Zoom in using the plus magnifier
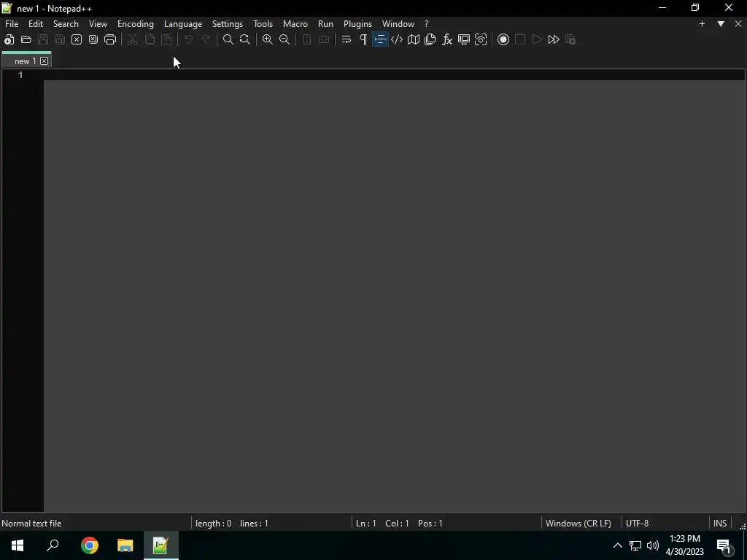 pos(268,39)
